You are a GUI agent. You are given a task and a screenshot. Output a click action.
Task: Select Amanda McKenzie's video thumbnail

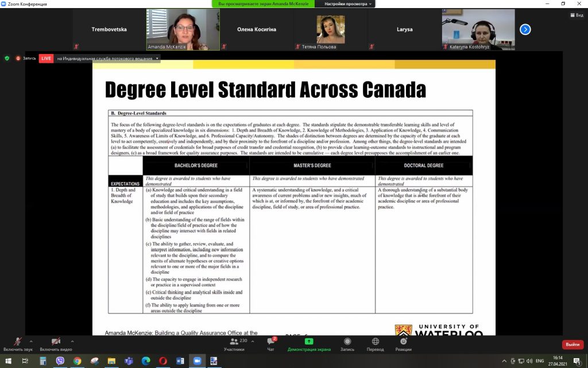(183, 29)
